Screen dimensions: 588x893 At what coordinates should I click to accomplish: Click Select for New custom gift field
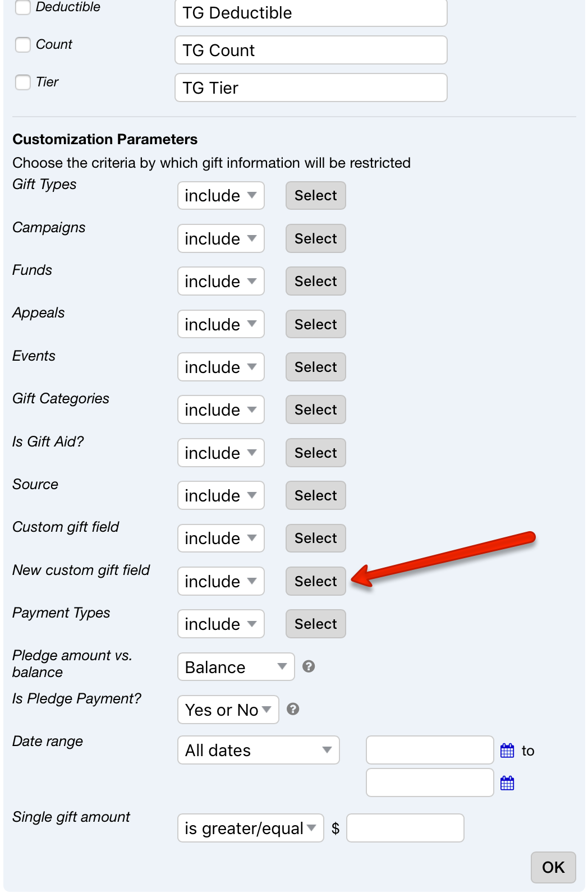point(315,581)
